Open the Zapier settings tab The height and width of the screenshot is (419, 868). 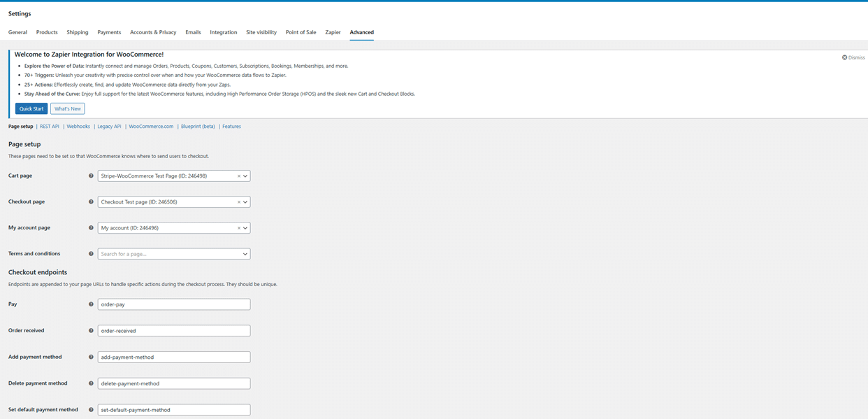(x=333, y=32)
